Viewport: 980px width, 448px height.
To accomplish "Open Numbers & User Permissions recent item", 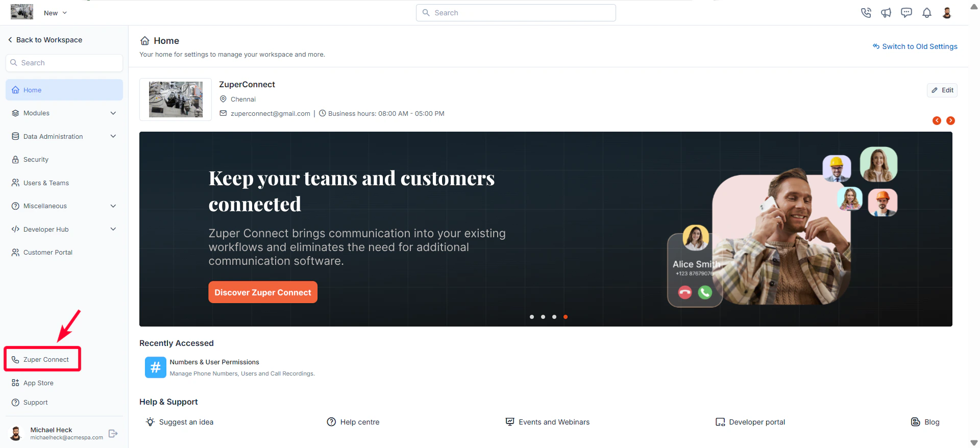I will [x=214, y=362].
